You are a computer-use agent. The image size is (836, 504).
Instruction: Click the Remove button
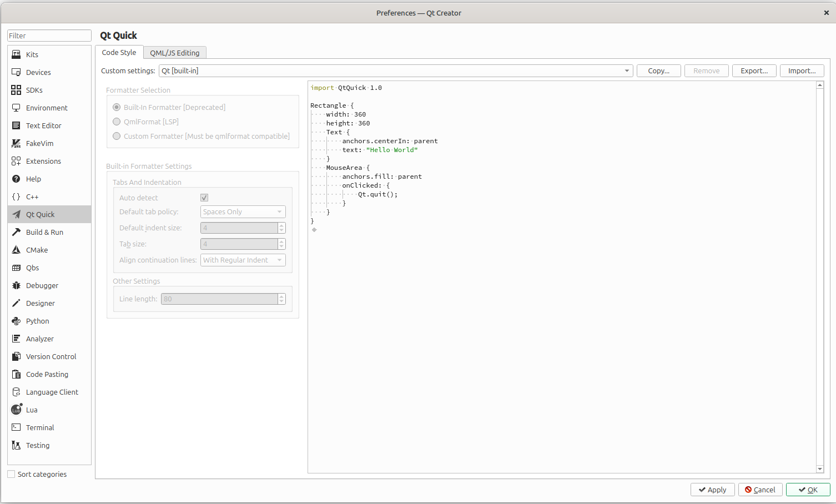click(707, 70)
